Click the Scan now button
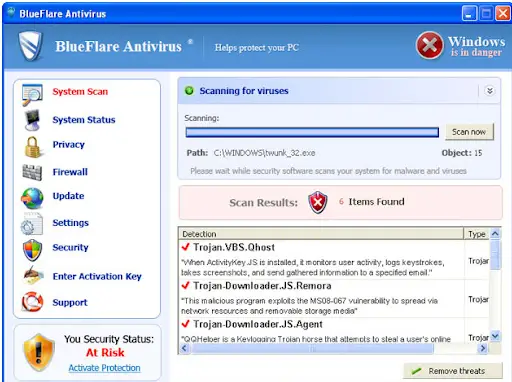 469,132
